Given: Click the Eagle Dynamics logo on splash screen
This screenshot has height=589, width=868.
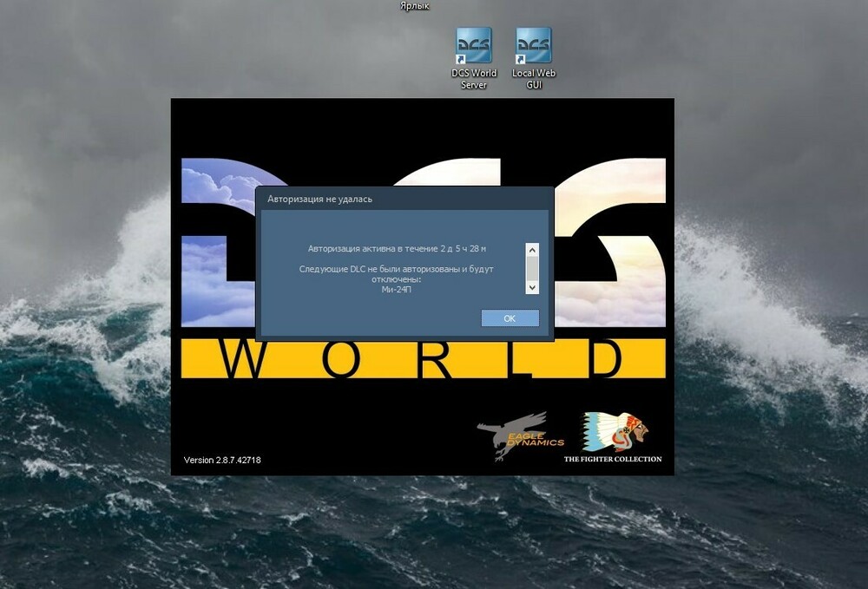Looking at the screenshot, I should (x=520, y=436).
